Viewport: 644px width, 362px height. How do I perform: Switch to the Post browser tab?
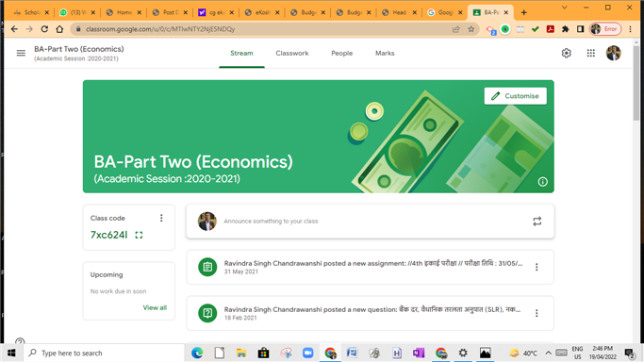(x=170, y=12)
